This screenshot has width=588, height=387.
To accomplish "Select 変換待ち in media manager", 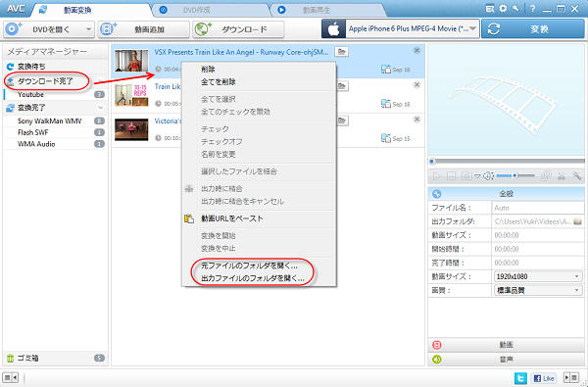I will (x=55, y=67).
